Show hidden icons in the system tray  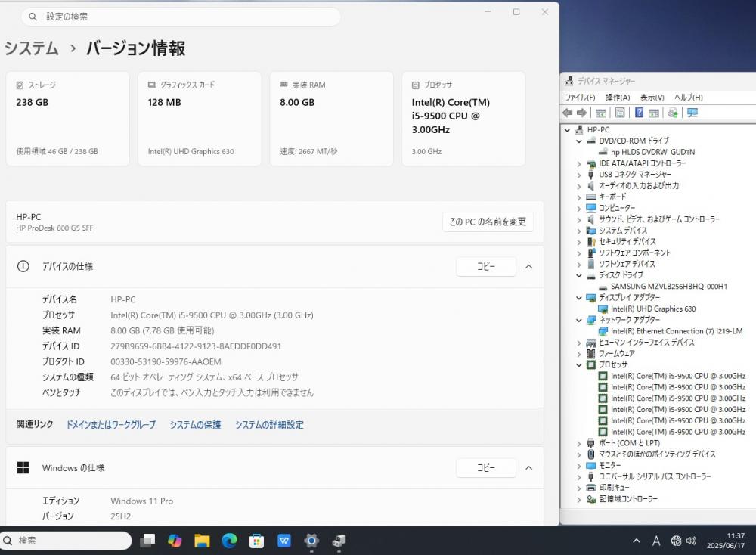[637, 541]
